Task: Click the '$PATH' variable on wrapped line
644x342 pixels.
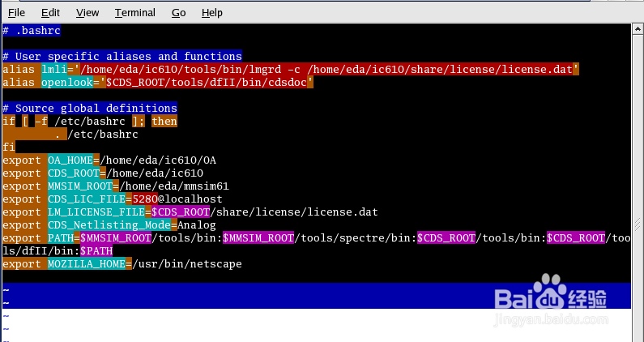Action: coord(96,250)
